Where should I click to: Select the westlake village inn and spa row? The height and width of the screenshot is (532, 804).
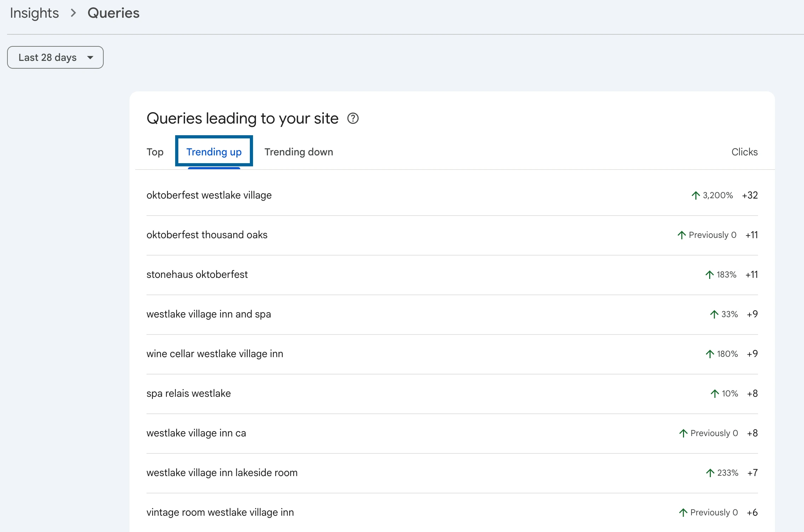[209, 314]
